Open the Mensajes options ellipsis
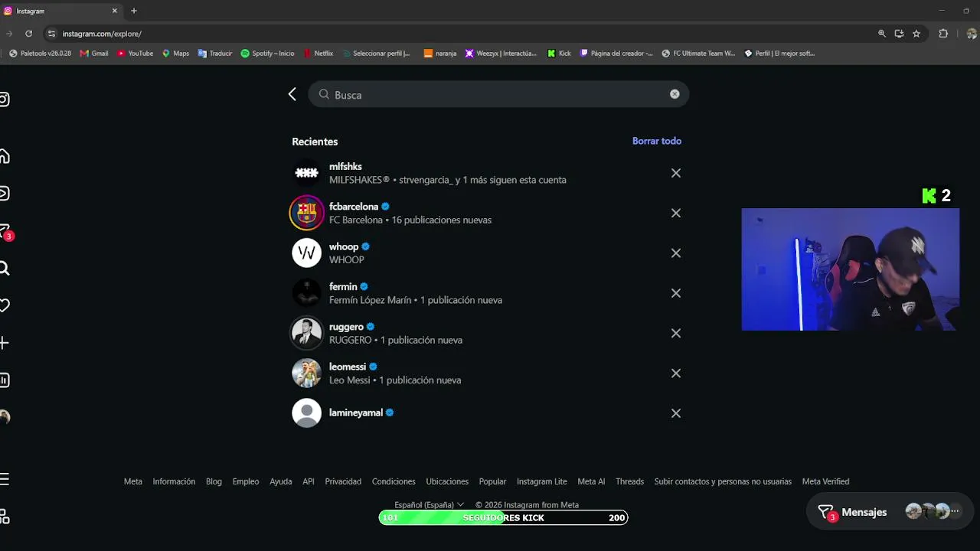The height and width of the screenshot is (551, 980). point(955,511)
